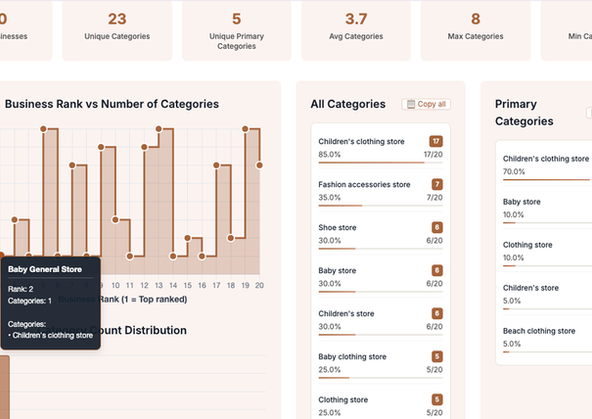This screenshot has height=419, width=592.
Task: Click the Copy all button in All Categories
Action: (x=426, y=104)
